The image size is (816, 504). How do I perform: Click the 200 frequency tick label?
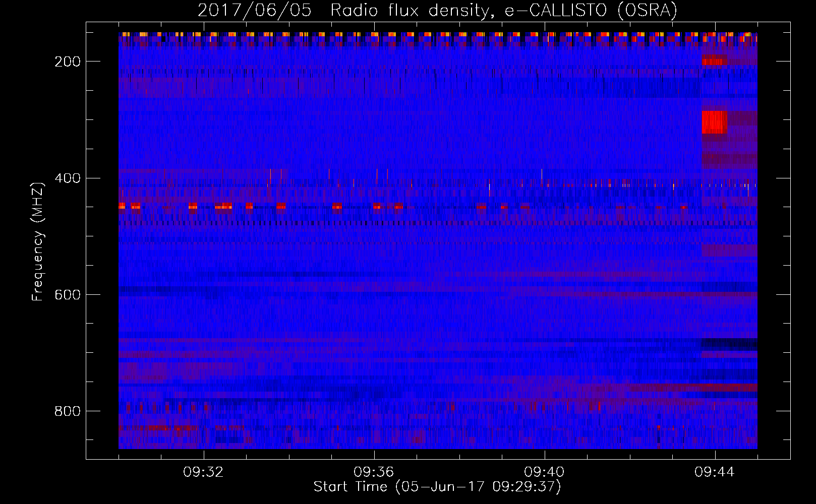pos(68,61)
